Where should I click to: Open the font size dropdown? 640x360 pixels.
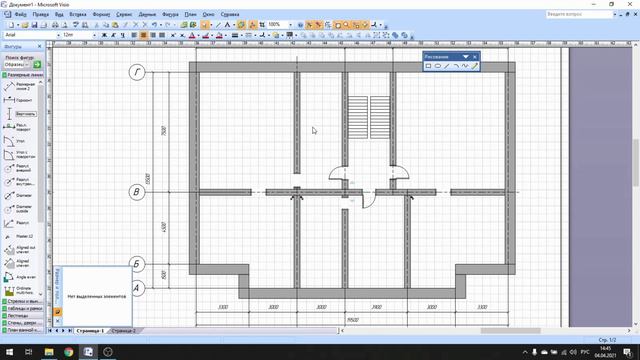(95, 35)
